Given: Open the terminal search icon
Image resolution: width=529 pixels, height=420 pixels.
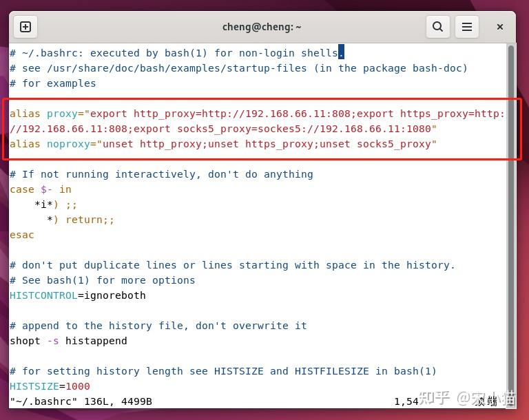Looking at the screenshot, I should 437,27.
